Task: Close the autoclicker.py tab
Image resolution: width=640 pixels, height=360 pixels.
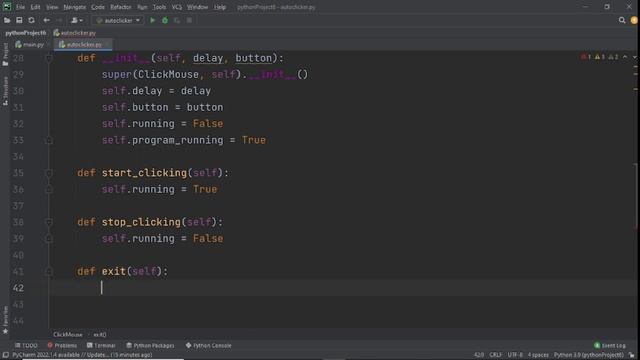Action: point(107,44)
